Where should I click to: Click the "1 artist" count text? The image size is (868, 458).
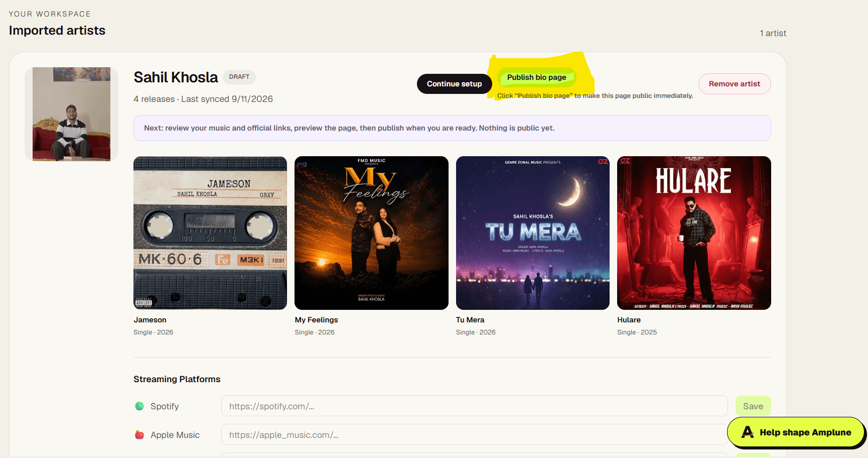[x=773, y=33]
